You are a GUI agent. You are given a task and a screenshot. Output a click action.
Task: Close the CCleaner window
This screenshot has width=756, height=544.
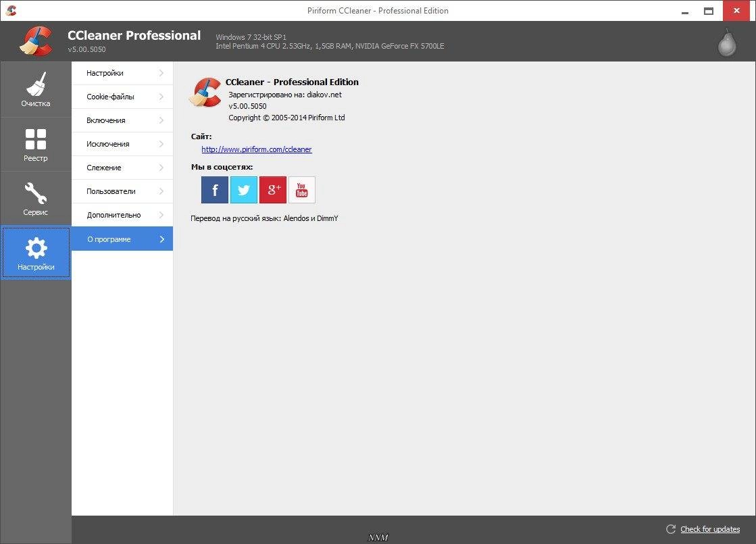tap(736, 11)
